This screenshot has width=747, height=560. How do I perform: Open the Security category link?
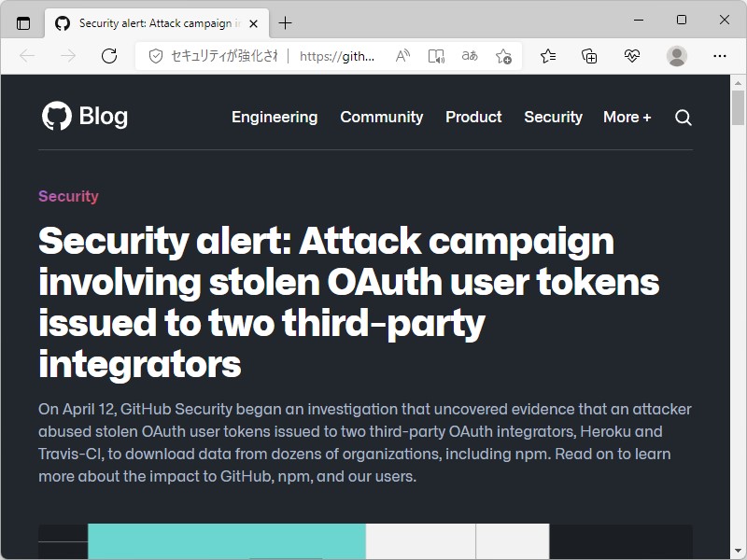(68, 196)
